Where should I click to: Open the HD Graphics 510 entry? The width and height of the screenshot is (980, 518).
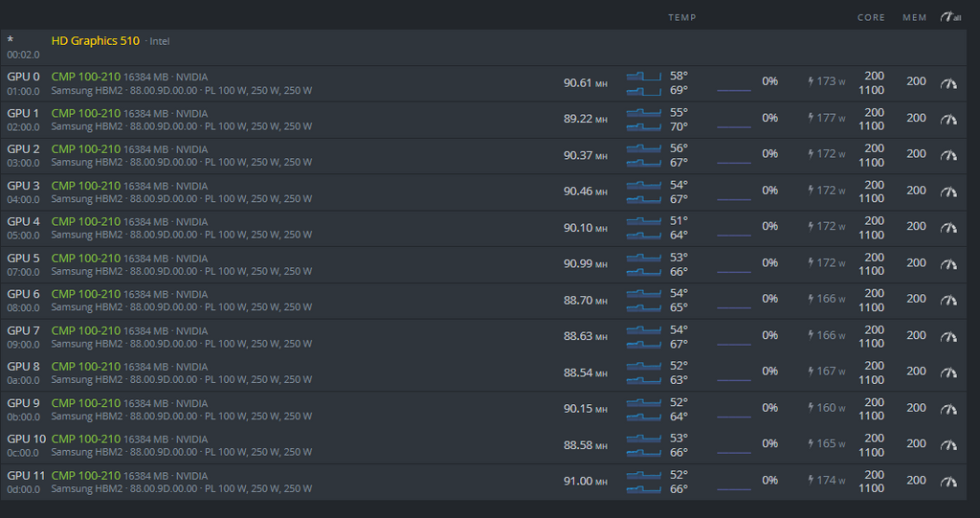[95, 41]
